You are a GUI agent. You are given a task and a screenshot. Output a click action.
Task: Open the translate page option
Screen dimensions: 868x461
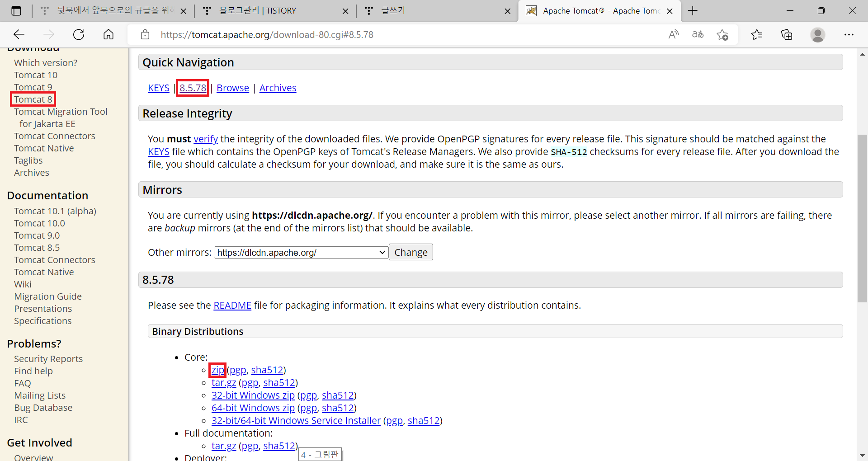click(698, 34)
